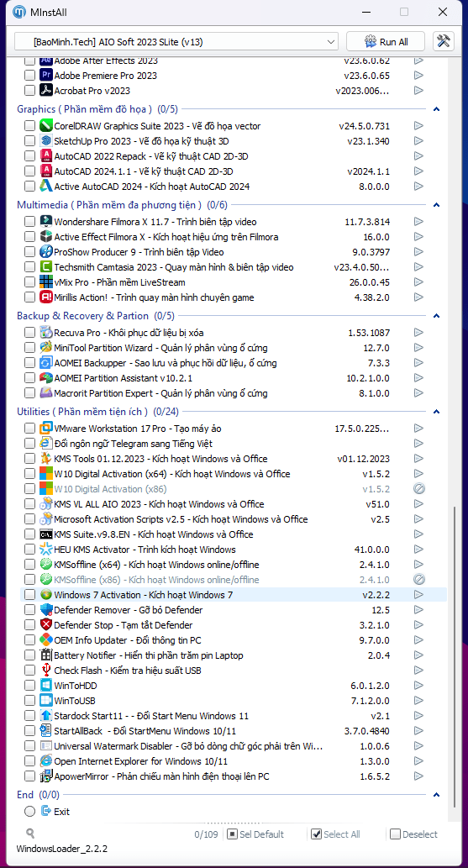
Task: Click Sel Default button
Action: click(256, 834)
